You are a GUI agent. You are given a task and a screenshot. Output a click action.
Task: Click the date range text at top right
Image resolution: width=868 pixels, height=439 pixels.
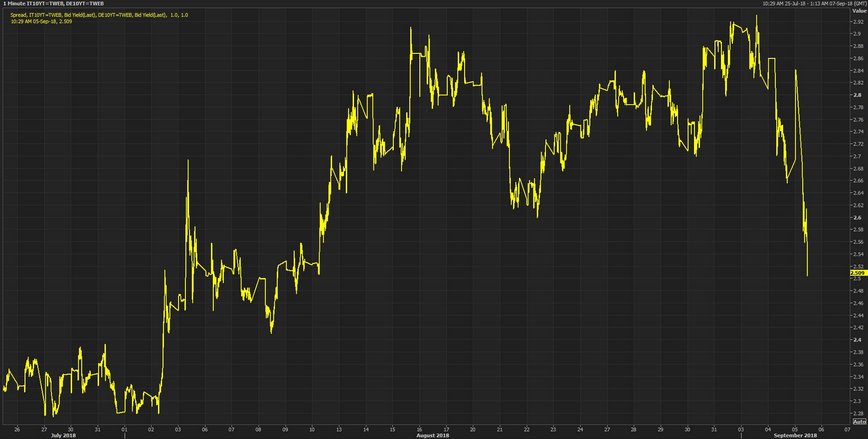click(x=814, y=3)
